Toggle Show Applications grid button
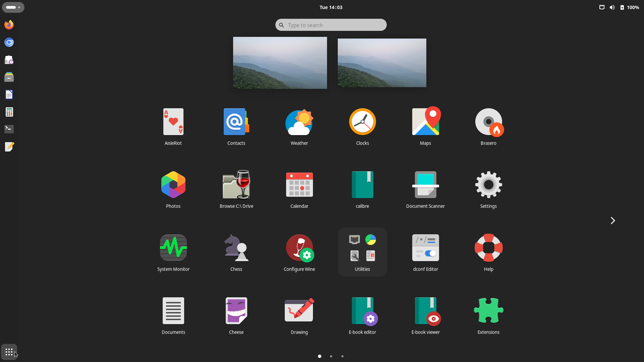Screen dimensions: 644x362 click(x=9, y=352)
